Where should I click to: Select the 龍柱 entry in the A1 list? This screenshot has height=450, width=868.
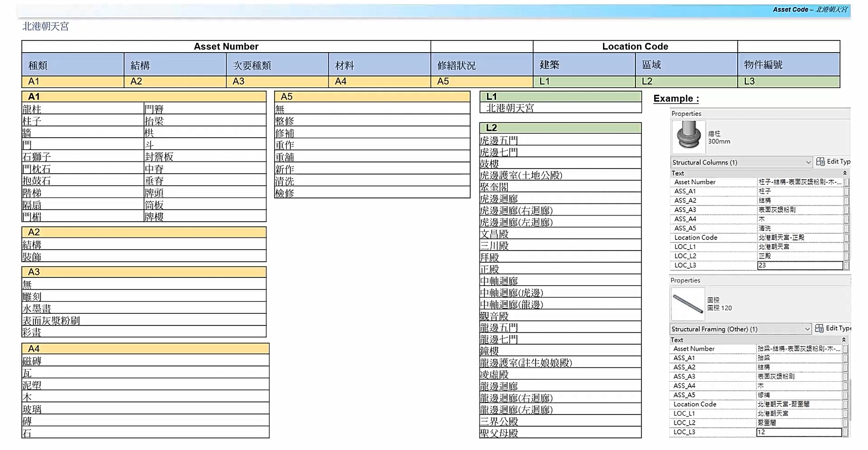pyautogui.click(x=32, y=109)
